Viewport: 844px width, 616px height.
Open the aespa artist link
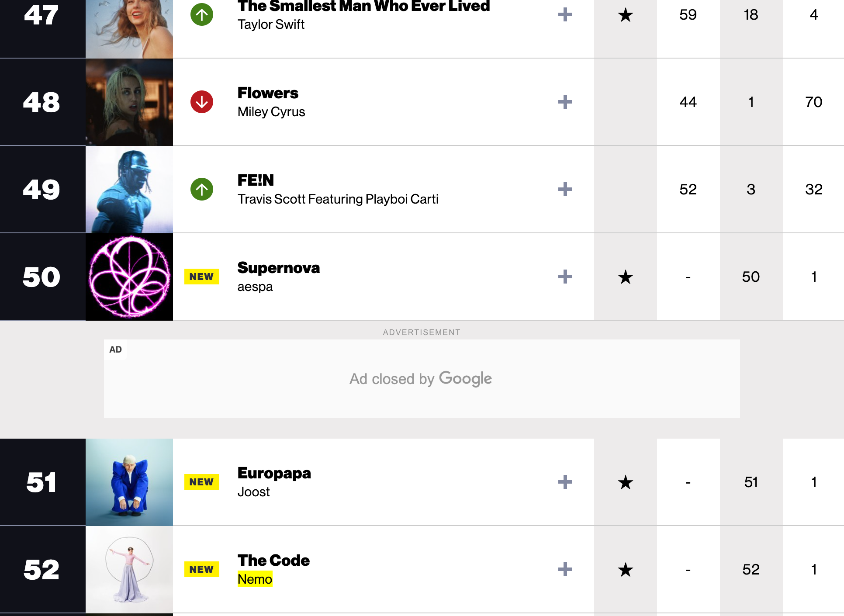click(x=255, y=287)
